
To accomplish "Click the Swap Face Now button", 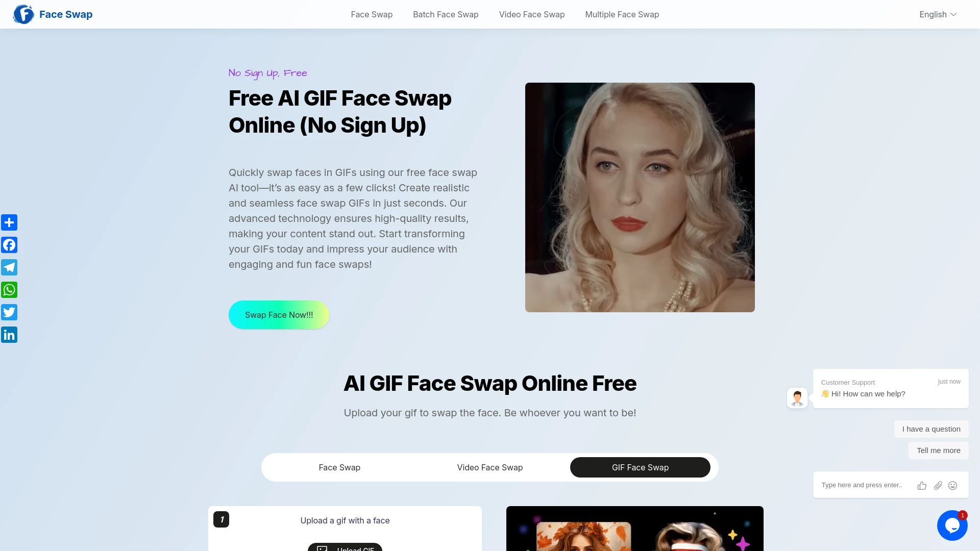I will tap(279, 314).
